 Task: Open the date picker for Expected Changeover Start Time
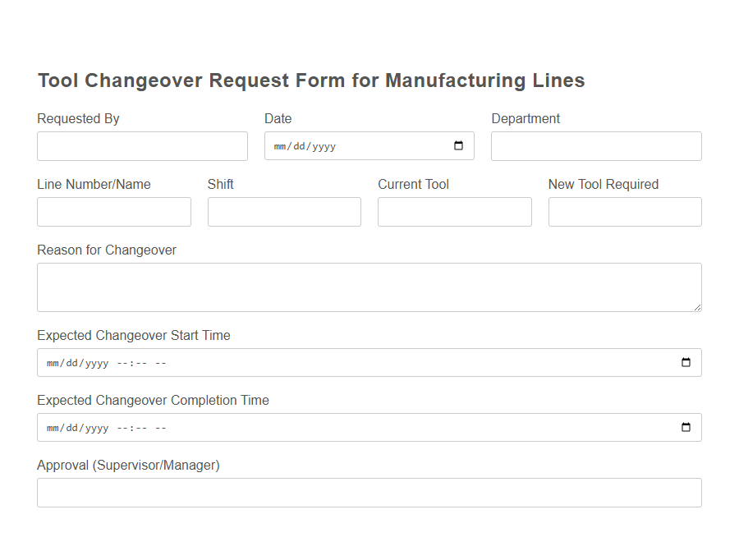point(686,362)
